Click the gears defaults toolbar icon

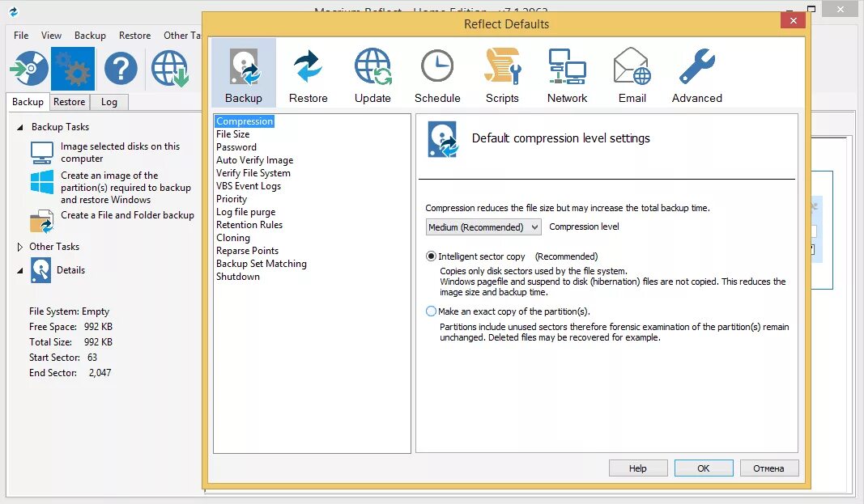(x=73, y=69)
